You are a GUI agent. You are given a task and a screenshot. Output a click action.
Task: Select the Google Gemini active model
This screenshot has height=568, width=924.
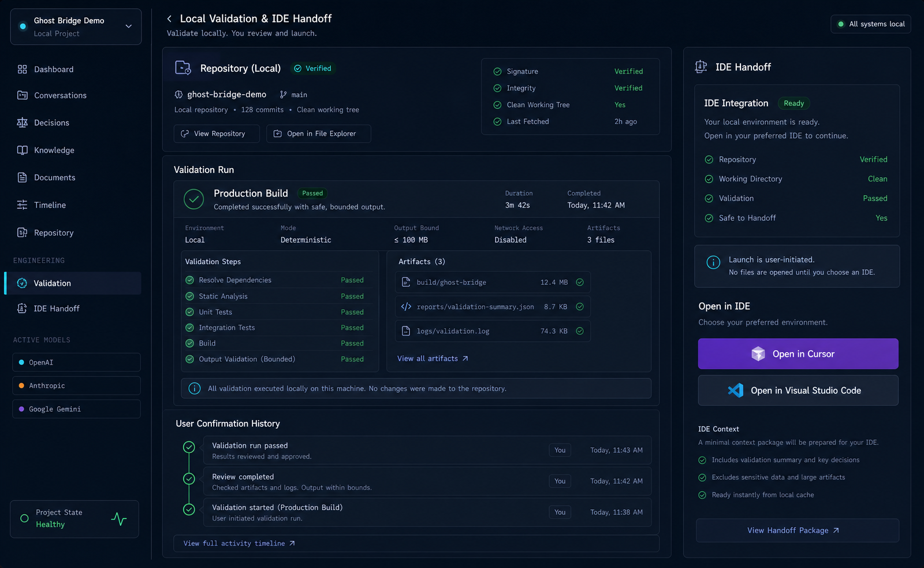click(76, 409)
